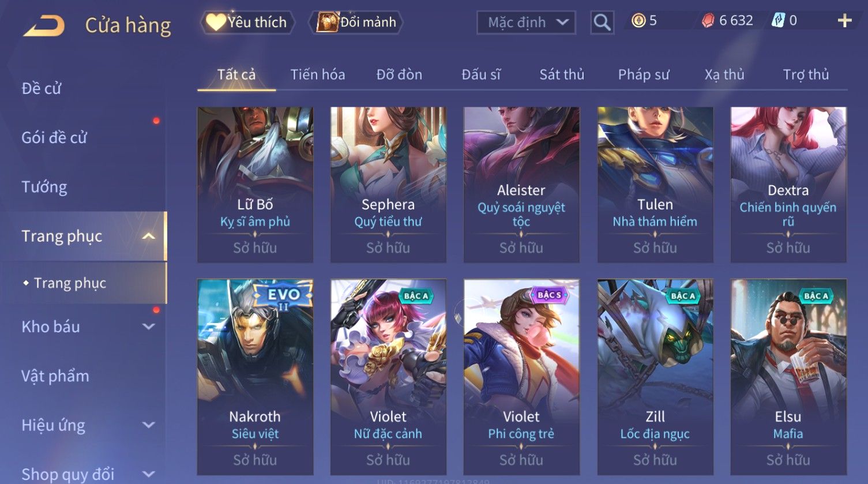The height and width of the screenshot is (484, 868).
Task: Tap the plus icon to add currency
Action: click(844, 21)
